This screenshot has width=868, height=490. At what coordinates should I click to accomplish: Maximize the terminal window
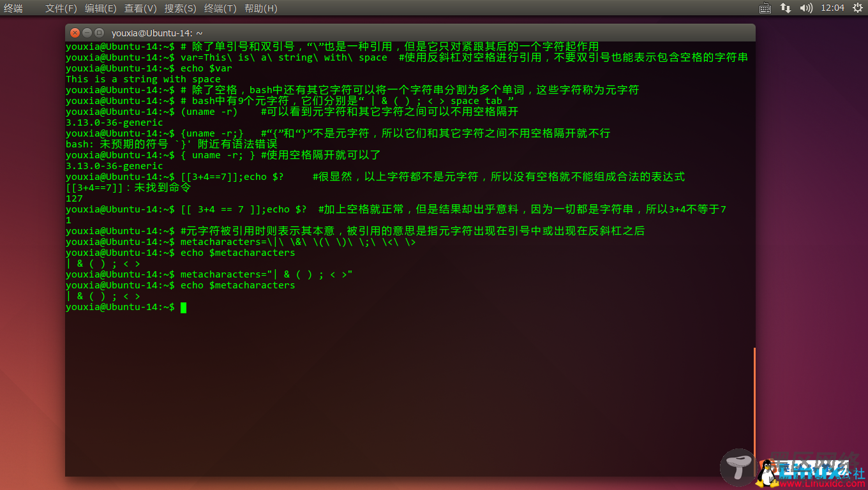(x=99, y=33)
